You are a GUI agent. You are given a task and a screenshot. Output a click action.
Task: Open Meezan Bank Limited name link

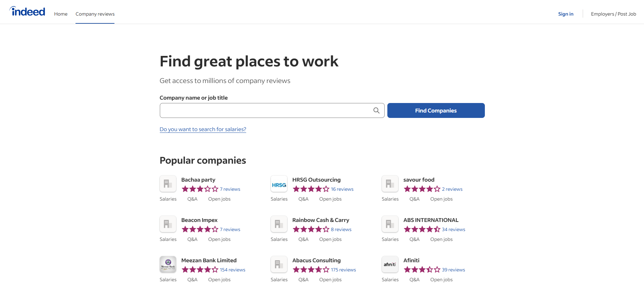[209, 260]
